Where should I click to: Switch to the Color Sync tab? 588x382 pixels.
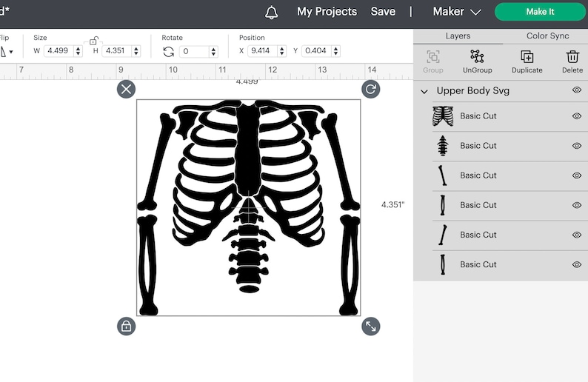pos(547,36)
